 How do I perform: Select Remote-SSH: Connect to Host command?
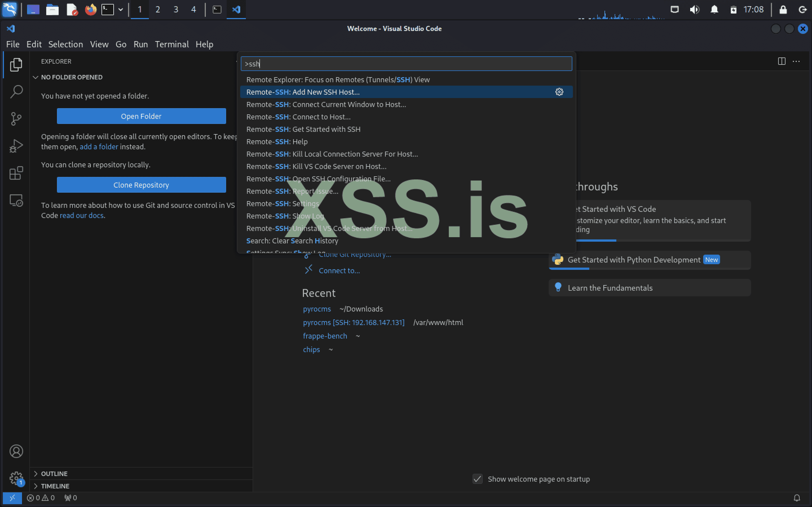point(298,117)
